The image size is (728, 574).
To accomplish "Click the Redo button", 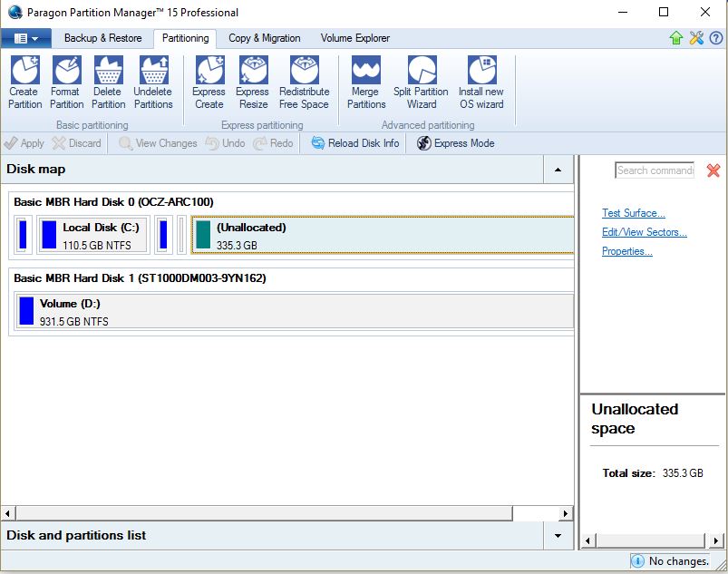I will (274, 143).
